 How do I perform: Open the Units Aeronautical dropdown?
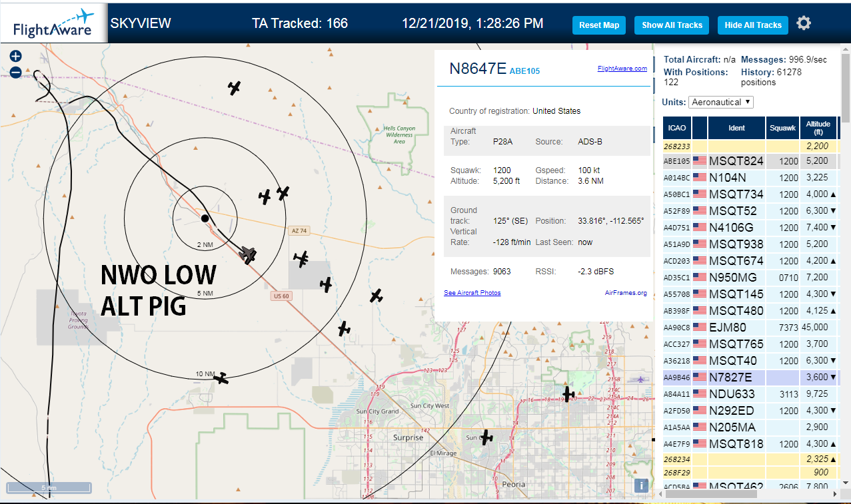[721, 102]
